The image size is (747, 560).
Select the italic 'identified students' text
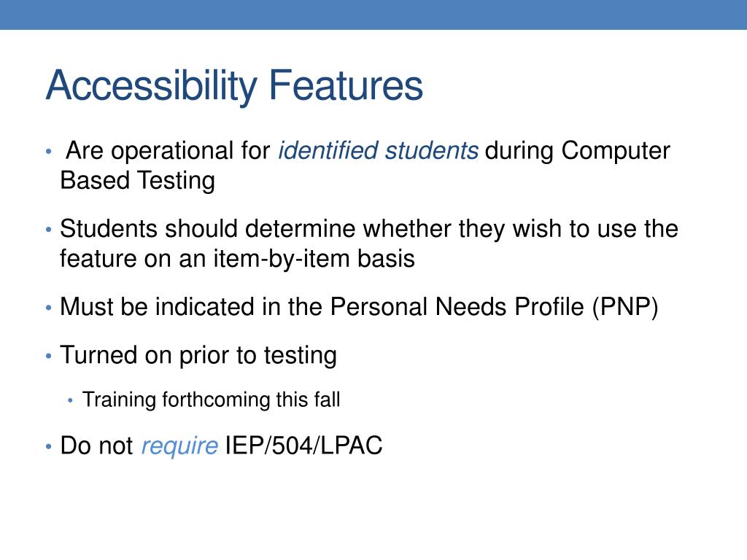(379, 151)
